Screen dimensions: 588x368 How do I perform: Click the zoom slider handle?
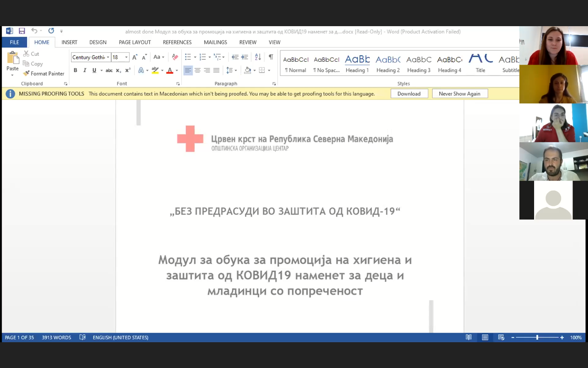point(537,337)
